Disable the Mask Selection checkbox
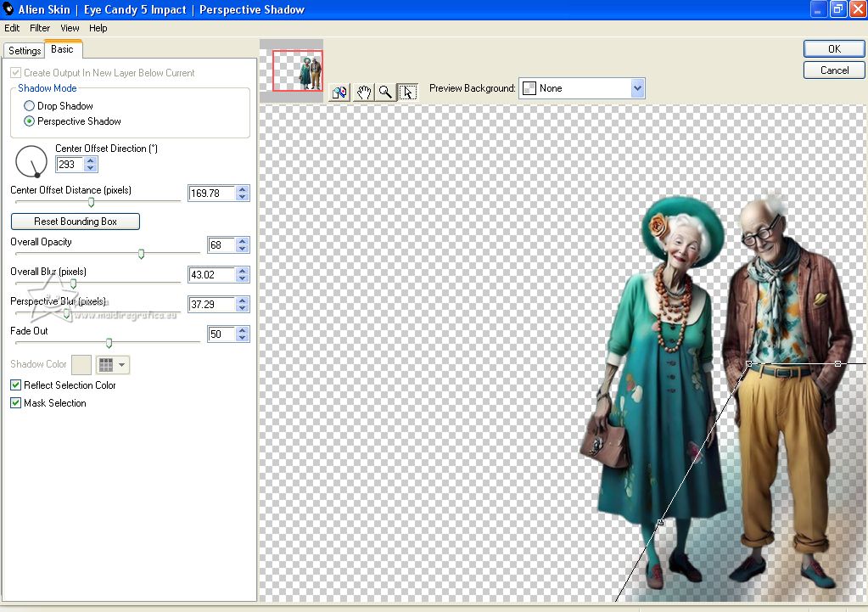The height and width of the screenshot is (612, 868). (16, 403)
